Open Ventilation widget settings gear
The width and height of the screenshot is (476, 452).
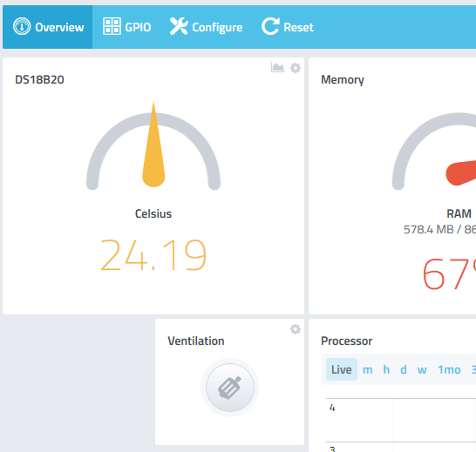pyautogui.click(x=296, y=329)
